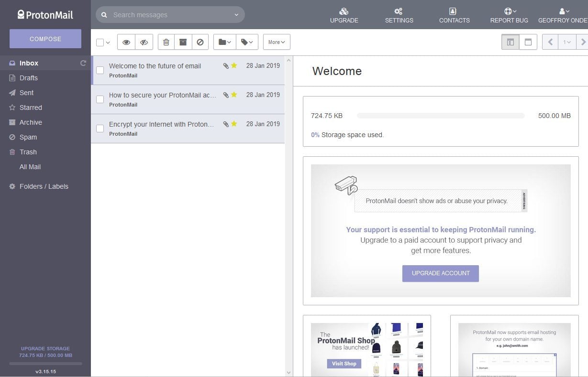The height and width of the screenshot is (377, 588).
Task: Select the 'Encrypt your Internet' message checkbox
Action: [100, 129]
